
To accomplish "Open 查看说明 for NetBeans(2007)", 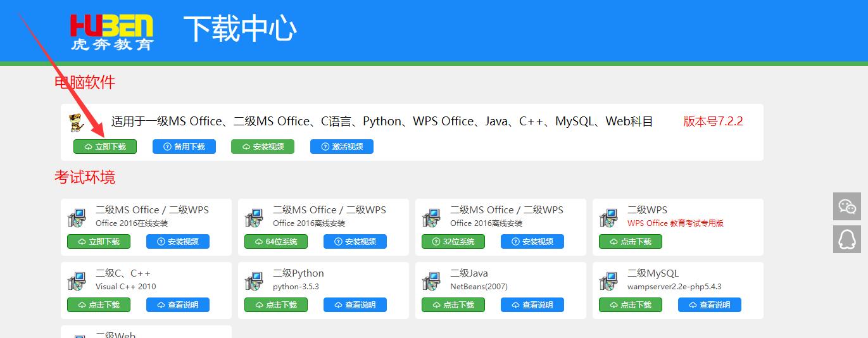I will tap(532, 305).
